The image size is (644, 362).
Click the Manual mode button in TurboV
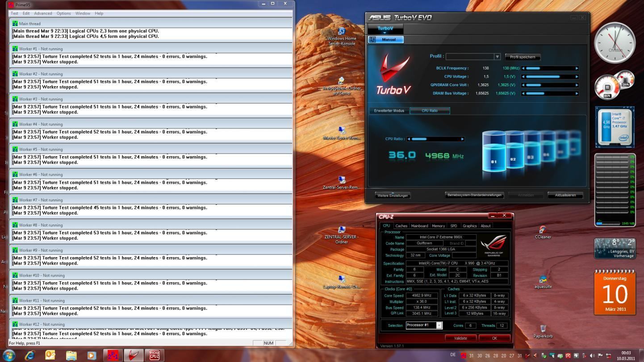click(386, 39)
